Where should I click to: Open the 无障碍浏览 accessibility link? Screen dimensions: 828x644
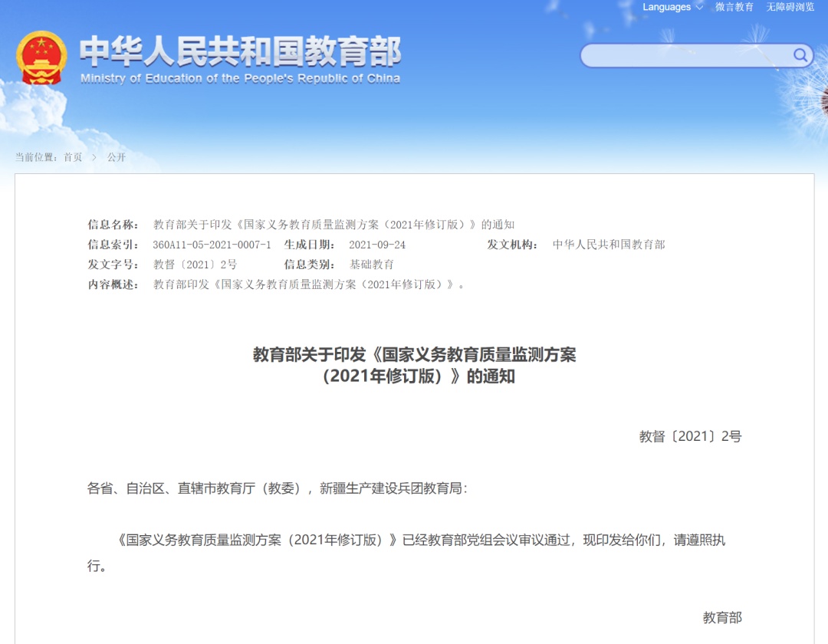(x=790, y=7)
